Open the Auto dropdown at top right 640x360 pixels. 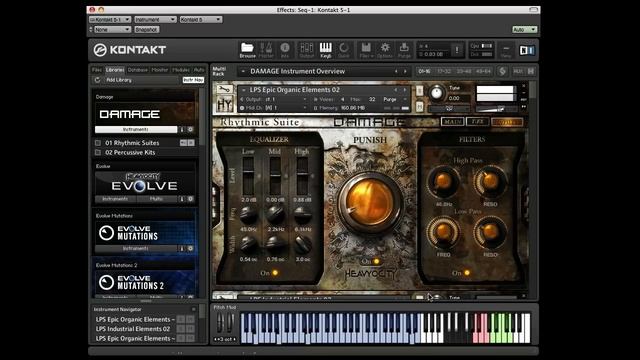[x=524, y=30]
